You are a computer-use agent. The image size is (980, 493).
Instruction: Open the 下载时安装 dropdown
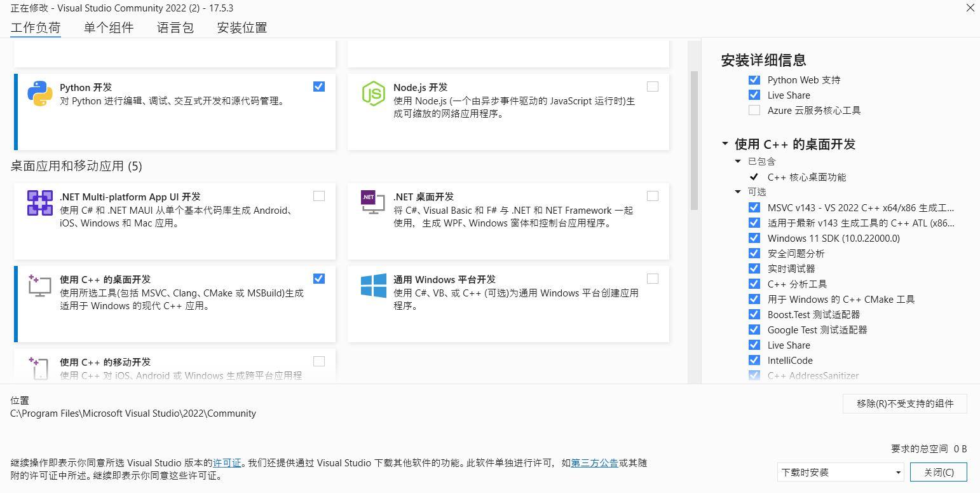(x=840, y=472)
